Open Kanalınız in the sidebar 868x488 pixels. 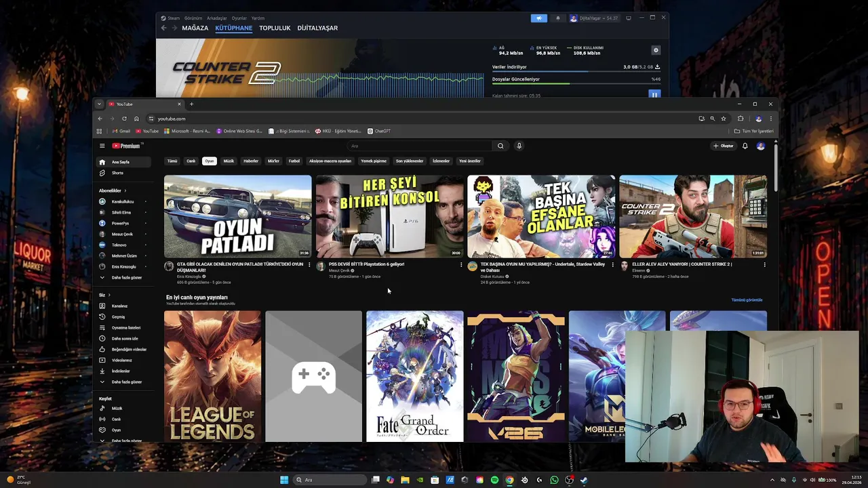[x=119, y=306]
